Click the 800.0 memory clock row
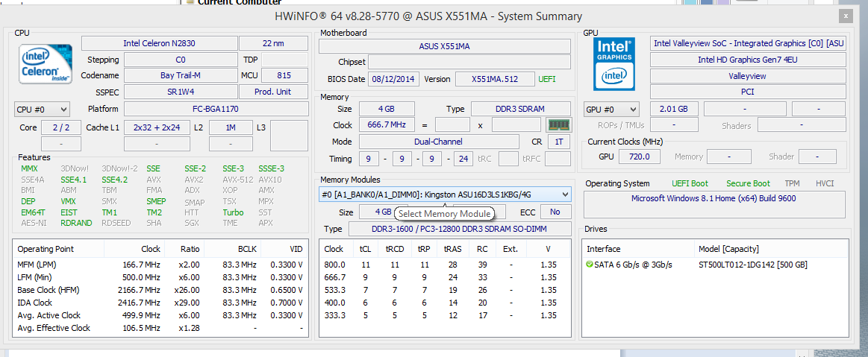 pos(445,265)
